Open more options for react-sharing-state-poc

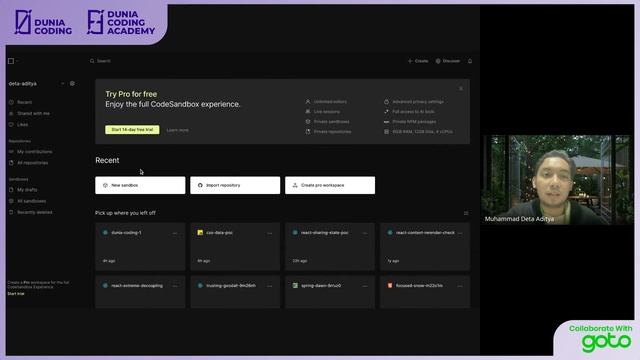365,233
